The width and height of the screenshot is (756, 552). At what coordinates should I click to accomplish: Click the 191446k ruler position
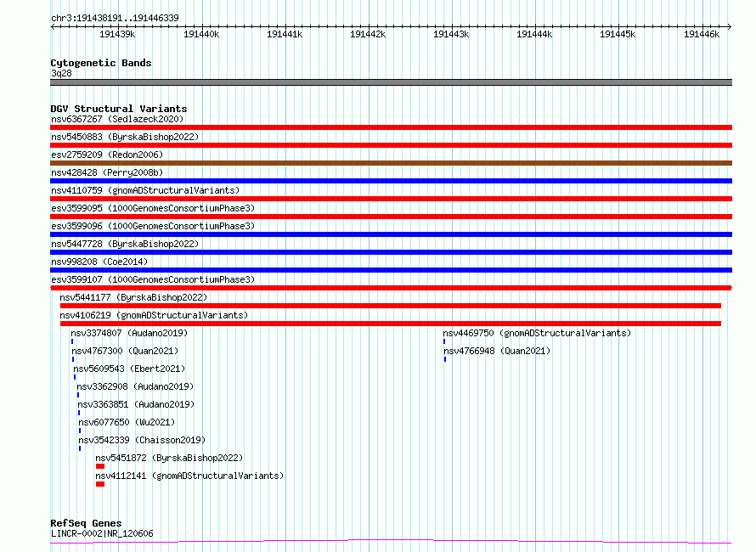click(x=702, y=34)
